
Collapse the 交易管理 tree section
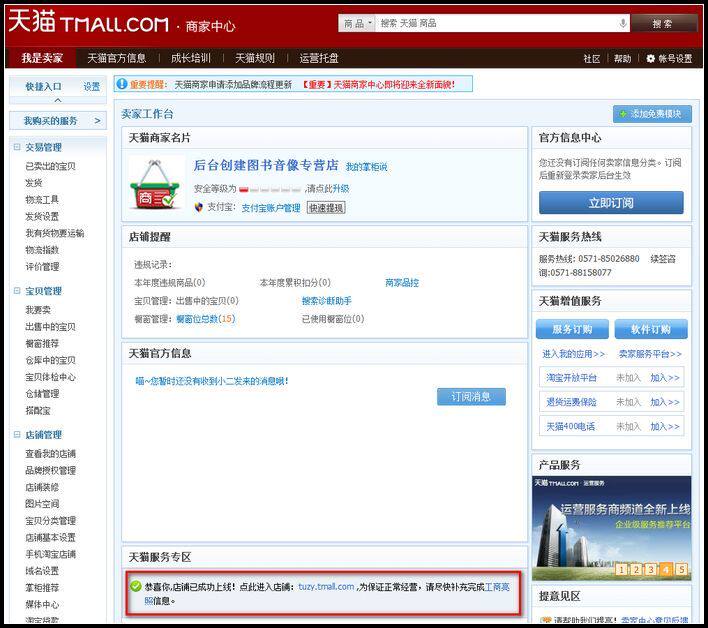tap(17, 147)
